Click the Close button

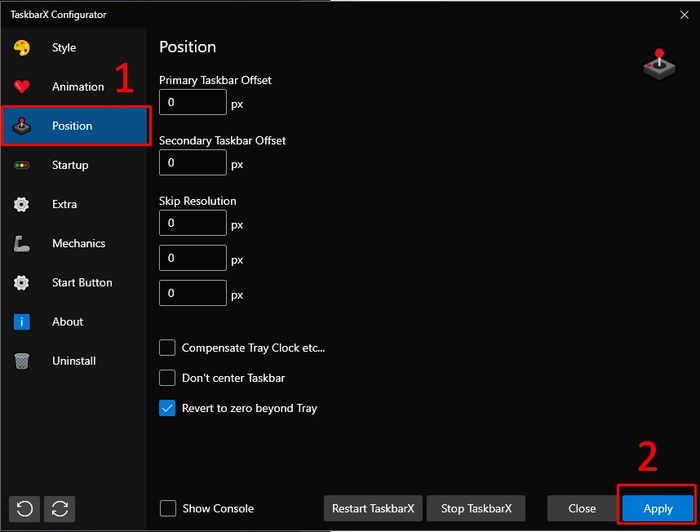pyautogui.click(x=582, y=508)
